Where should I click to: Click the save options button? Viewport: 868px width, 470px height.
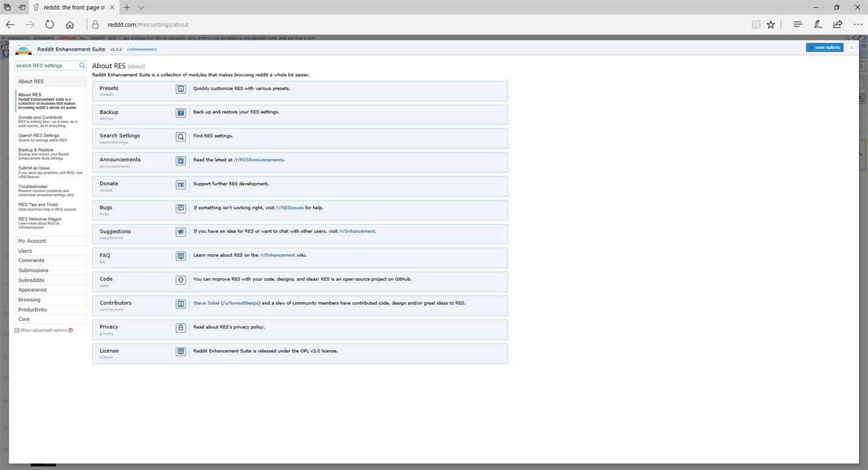pos(825,47)
